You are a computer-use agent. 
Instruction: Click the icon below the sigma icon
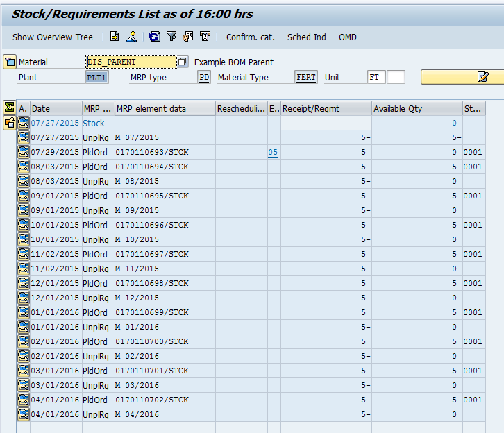[9, 123]
